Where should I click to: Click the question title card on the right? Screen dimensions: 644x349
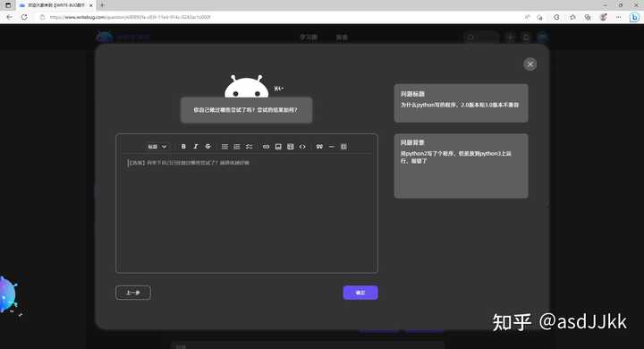(x=461, y=103)
